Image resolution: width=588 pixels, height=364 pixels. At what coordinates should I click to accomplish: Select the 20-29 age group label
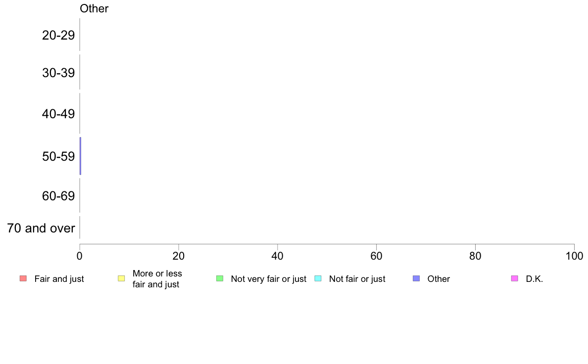(x=58, y=35)
